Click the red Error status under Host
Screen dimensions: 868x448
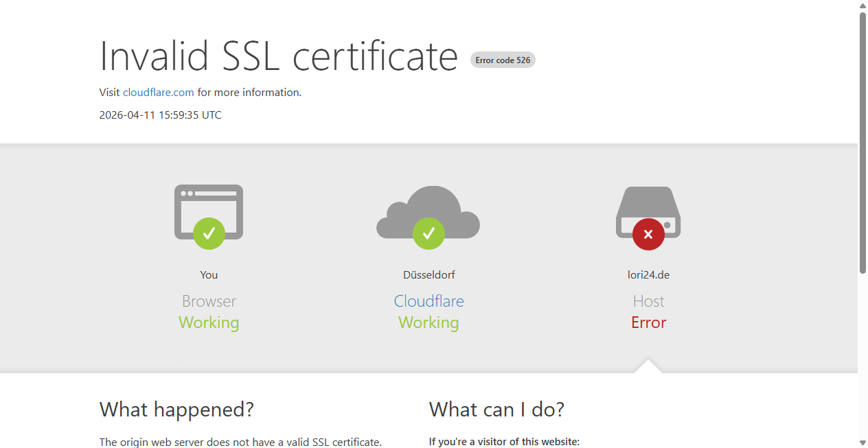click(648, 322)
